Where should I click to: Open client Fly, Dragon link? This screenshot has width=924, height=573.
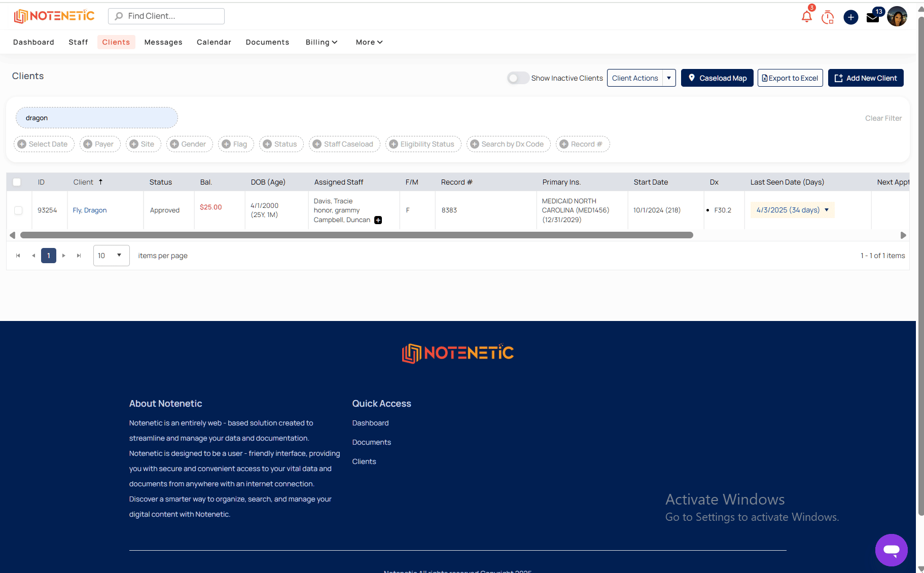tap(90, 210)
